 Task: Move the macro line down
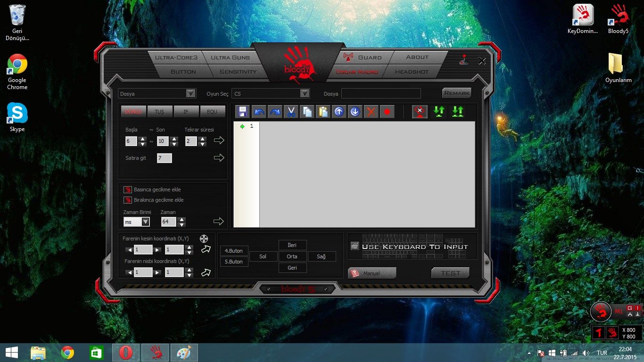coord(355,112)
